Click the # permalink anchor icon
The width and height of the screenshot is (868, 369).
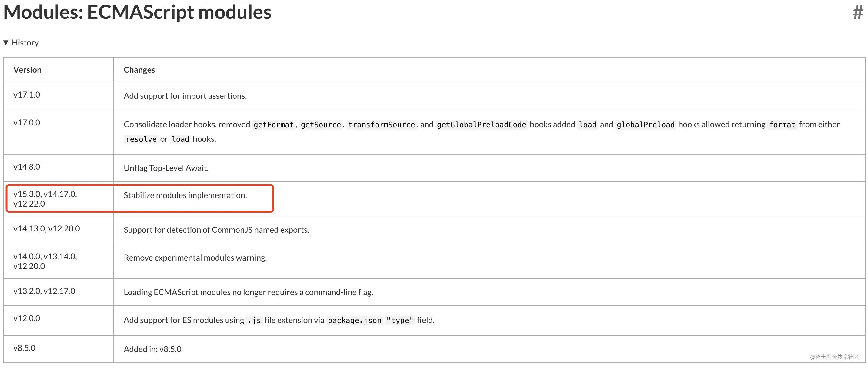click(x=858, y=13)
